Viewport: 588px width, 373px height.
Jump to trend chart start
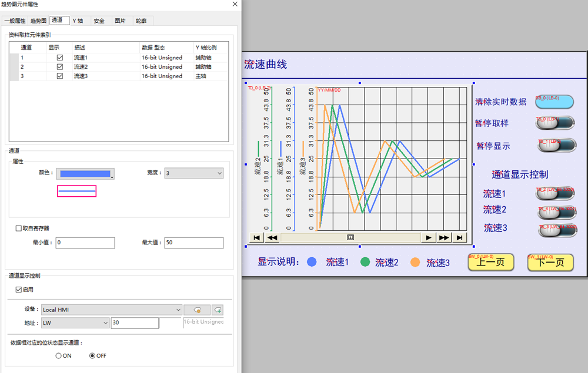coord(256,237)
